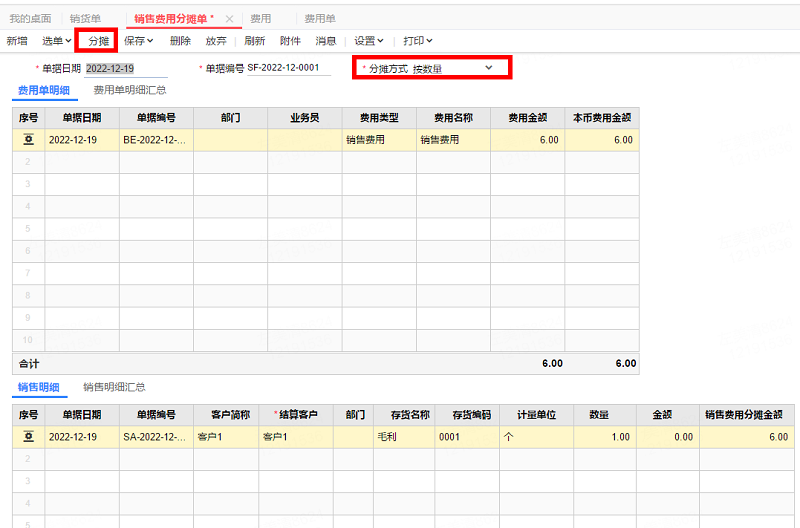
Task: Click the 刷新 button
Action: coord(254,41)
